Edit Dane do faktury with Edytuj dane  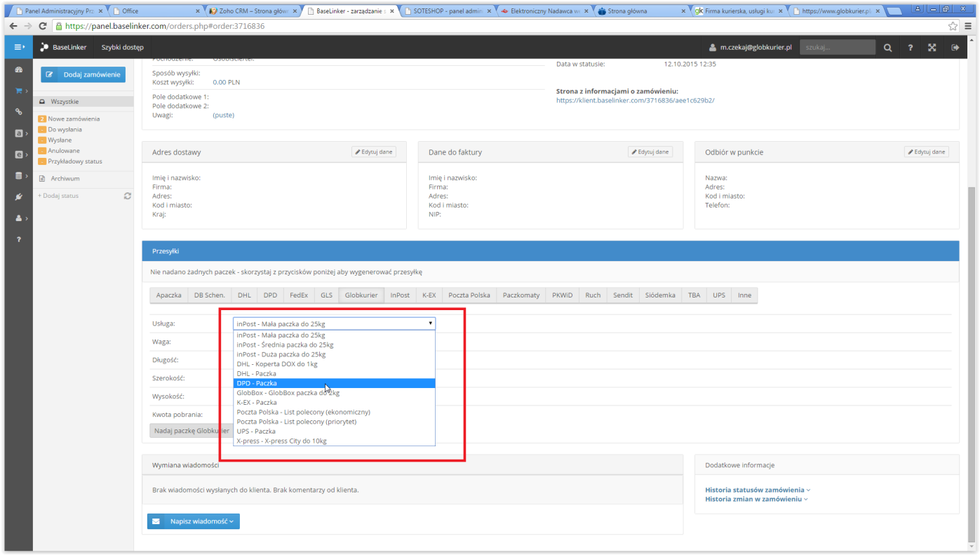[650, 152]
